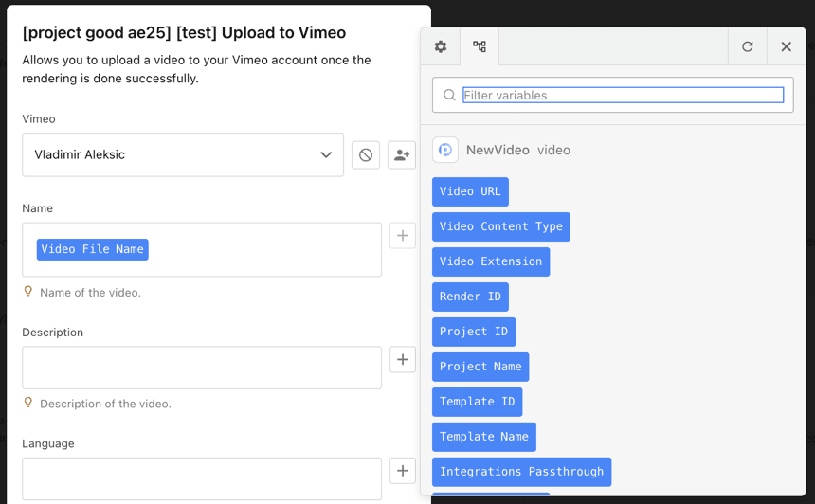Screen dimensions: 815x504
Task: Open the settings gear tab in variables panel
Action: [441, 46]
